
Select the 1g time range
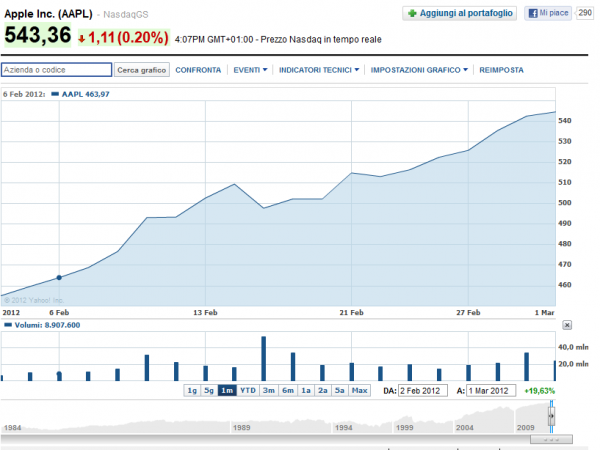point(191,390)
